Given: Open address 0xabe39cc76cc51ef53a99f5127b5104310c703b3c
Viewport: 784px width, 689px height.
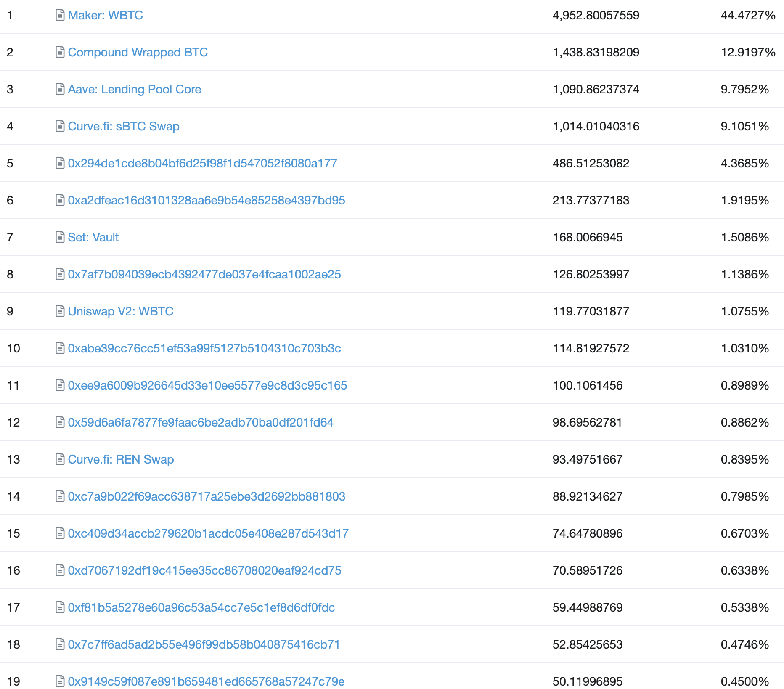Looking at the screenshot, I should 204,348.
